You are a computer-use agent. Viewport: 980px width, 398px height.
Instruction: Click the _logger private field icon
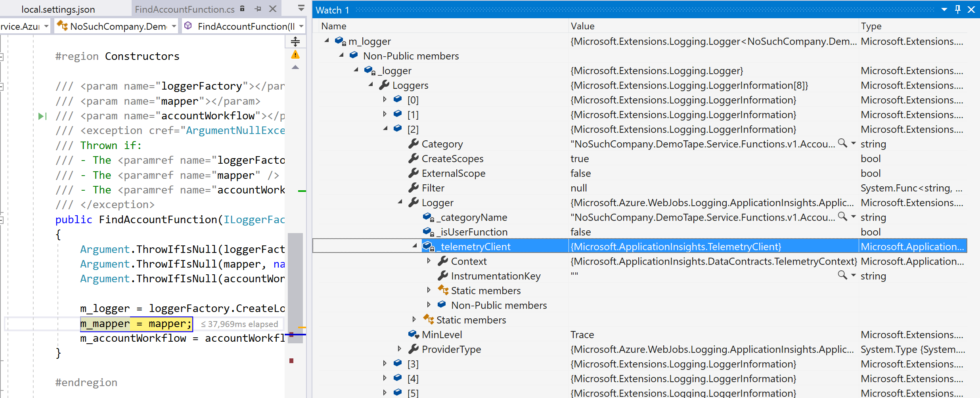coord(369,70)
